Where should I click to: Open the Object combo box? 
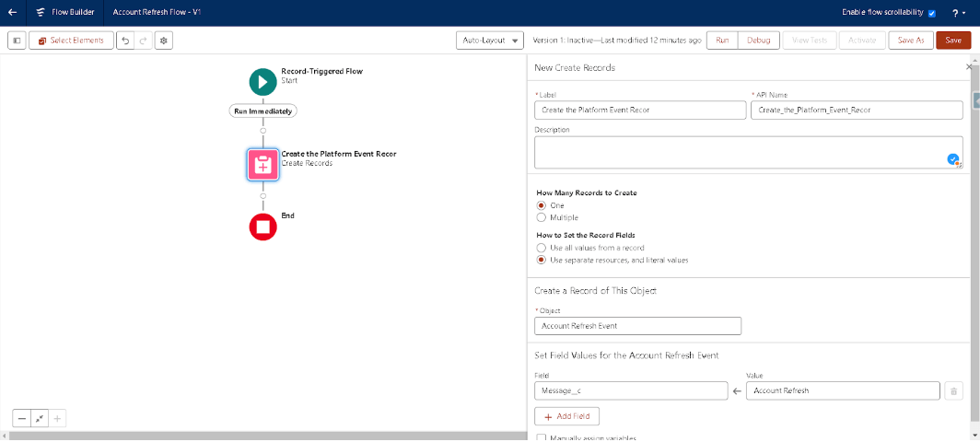(x=637, y=326)
